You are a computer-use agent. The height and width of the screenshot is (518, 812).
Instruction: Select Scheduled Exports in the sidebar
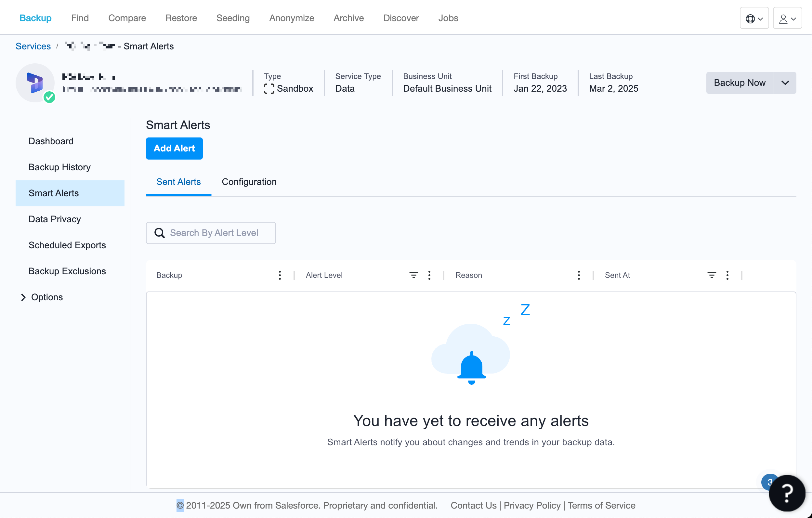(70, 245)
